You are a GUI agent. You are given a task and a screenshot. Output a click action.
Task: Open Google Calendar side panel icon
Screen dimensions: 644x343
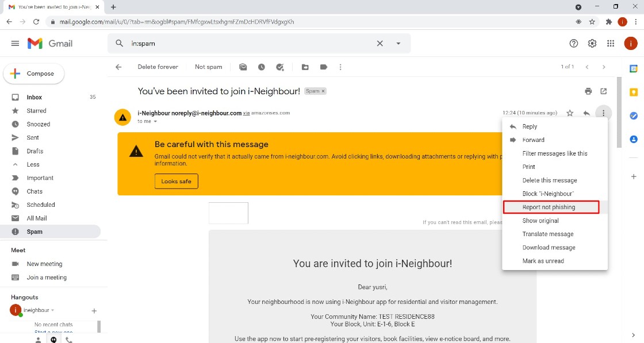pyautogui.click(x=634, y=68)
